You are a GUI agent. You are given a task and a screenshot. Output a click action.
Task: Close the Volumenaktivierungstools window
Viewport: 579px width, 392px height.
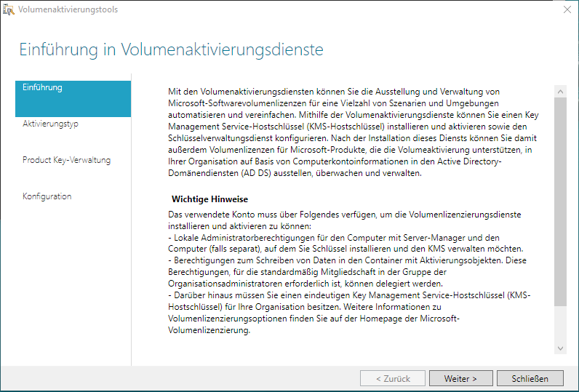pos(567,10)
